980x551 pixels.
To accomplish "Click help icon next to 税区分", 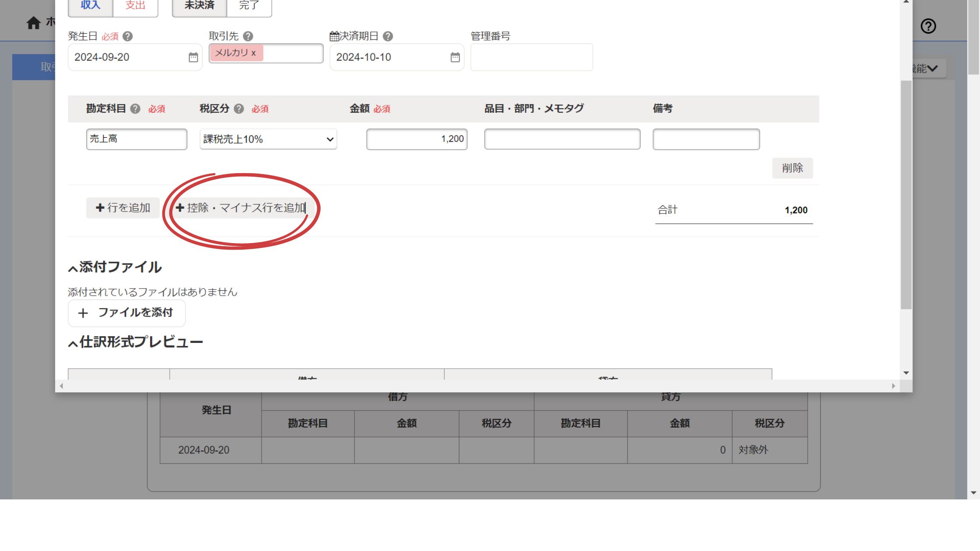I will (x=238, y=109).
